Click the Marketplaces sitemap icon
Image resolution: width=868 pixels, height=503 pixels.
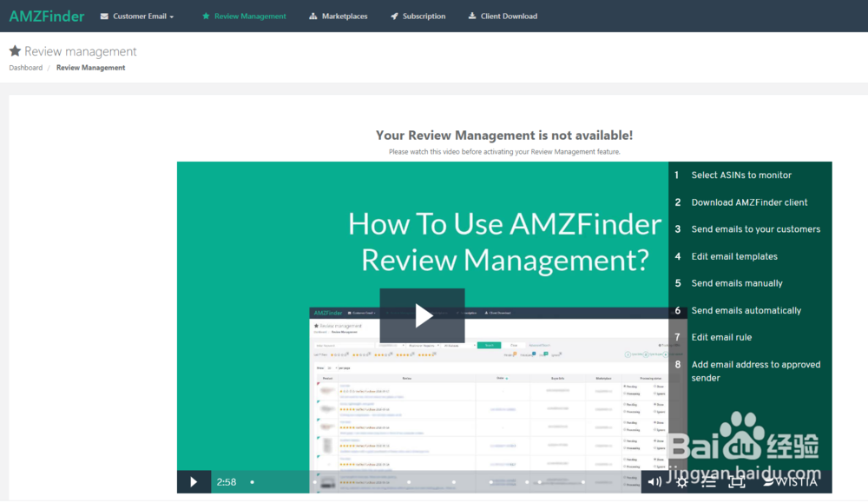312,16
